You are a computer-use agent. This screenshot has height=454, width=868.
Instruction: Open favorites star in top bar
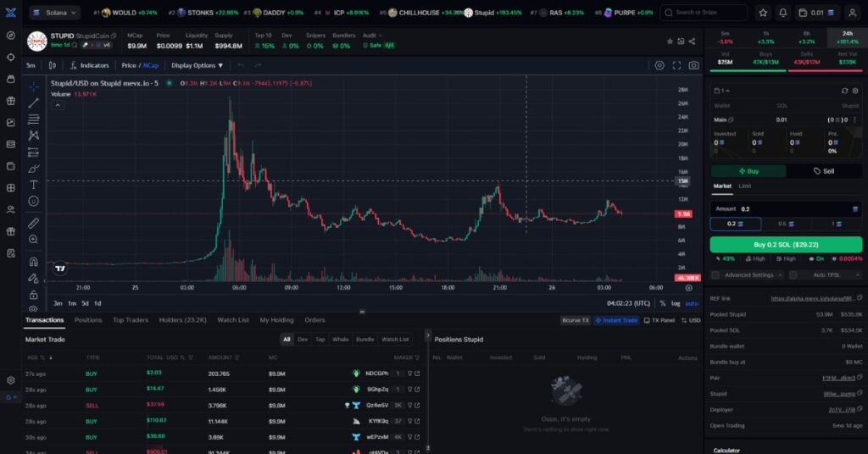[x=764, y=13]
